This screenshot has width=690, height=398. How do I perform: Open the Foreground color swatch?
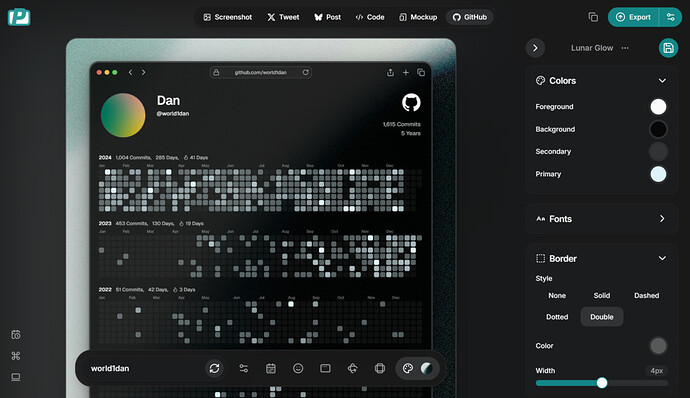pos(658,107)
